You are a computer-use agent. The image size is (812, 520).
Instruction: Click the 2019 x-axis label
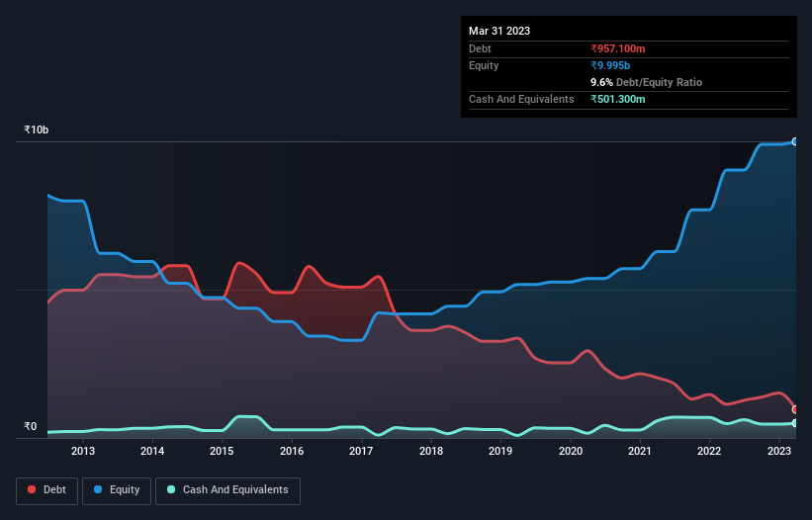pos(500,451)
